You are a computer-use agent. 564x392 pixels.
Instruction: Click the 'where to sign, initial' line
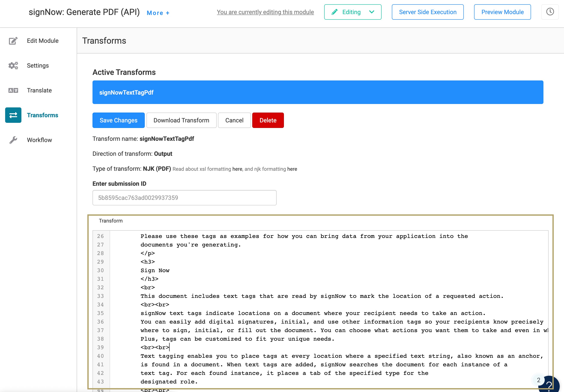point(344,330)
